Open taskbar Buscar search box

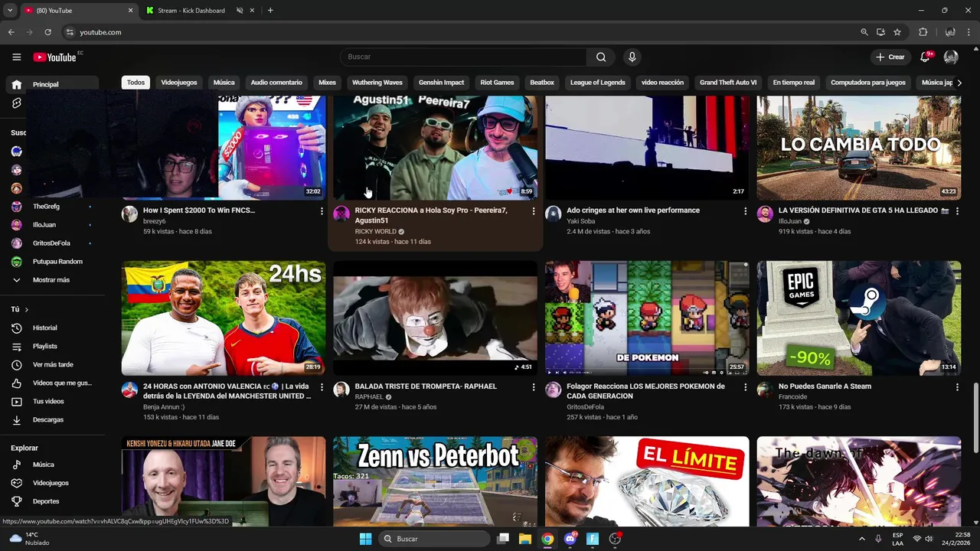435,539
